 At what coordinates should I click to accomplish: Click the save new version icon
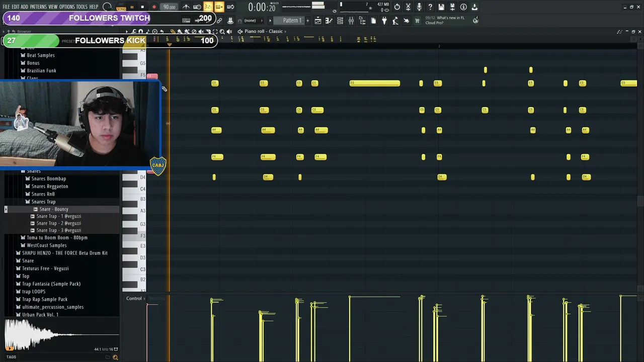[452, 7]
